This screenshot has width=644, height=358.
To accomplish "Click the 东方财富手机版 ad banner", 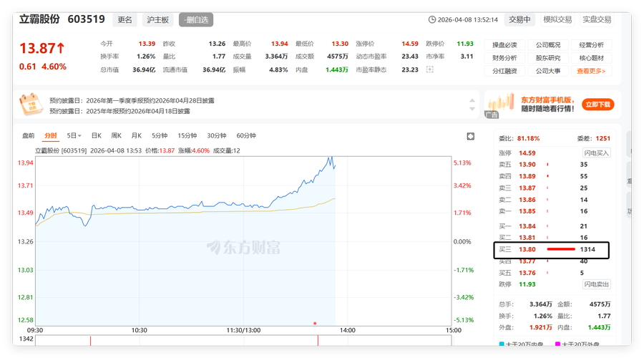I will click(x=552, y=105).
